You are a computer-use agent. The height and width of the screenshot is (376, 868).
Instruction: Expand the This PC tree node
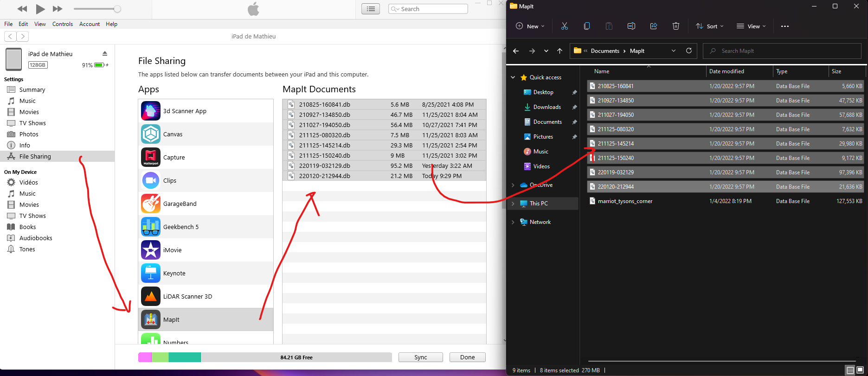pos(513,204)
